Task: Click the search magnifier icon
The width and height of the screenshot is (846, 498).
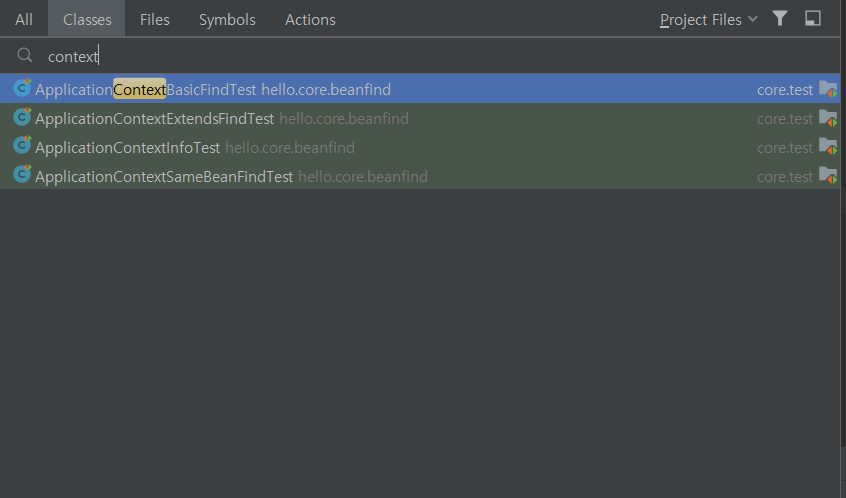Action: [25, 55]
